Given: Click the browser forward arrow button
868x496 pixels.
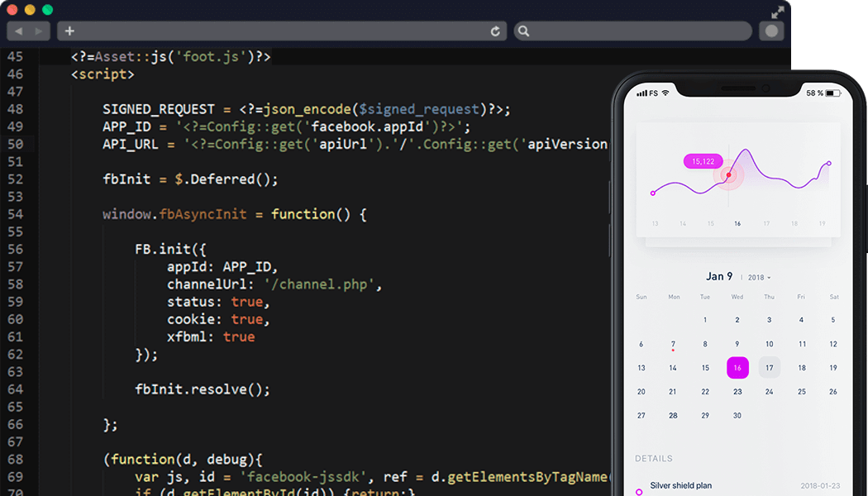Looking at the screenshot, I should (41, 31).
